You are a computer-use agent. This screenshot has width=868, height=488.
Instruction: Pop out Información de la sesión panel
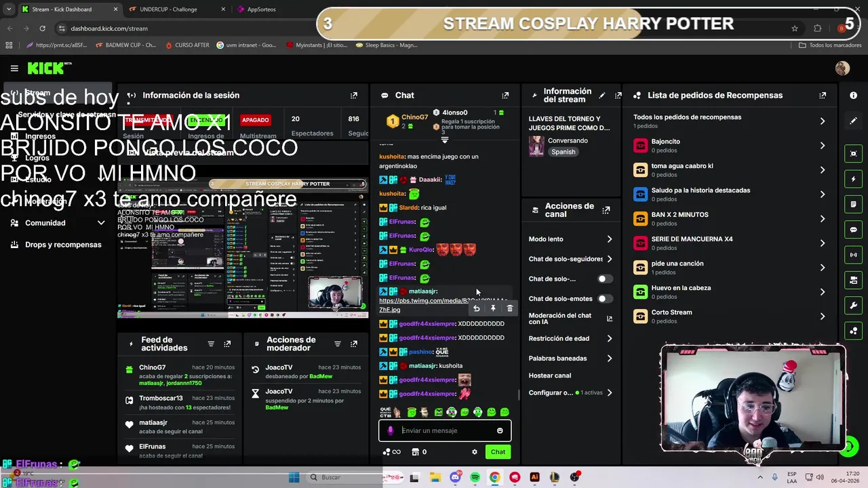[354, 96]
